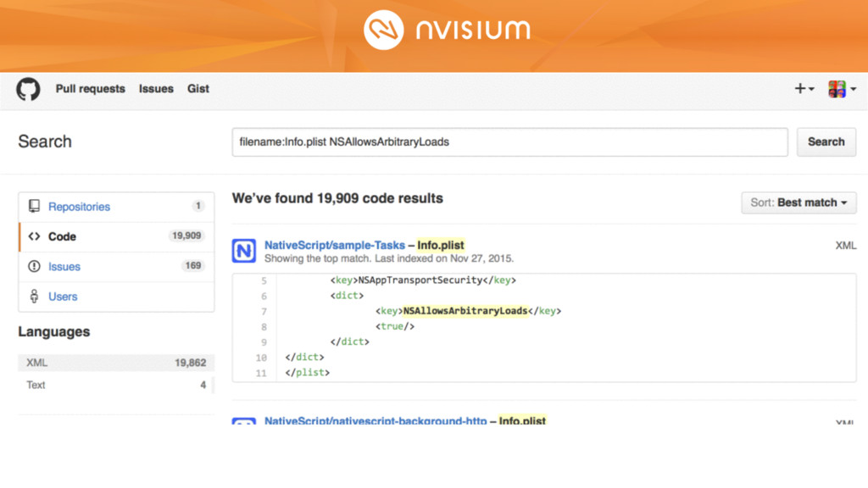Click the Repositories book icon
The image size is (868, 488).
pos(34,207)
